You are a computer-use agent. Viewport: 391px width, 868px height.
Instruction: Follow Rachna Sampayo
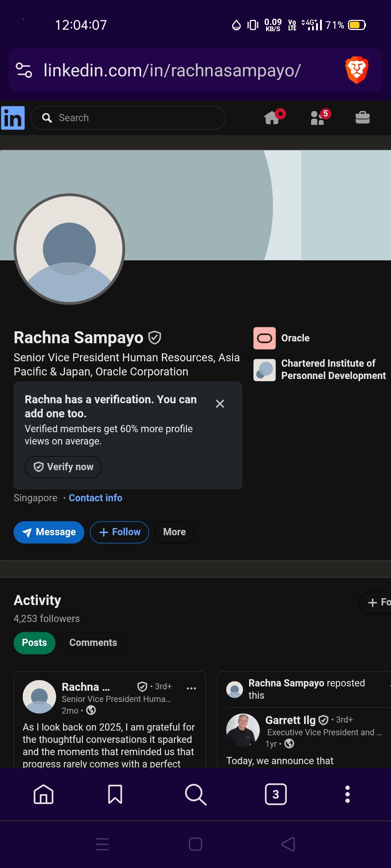[119, 532]
